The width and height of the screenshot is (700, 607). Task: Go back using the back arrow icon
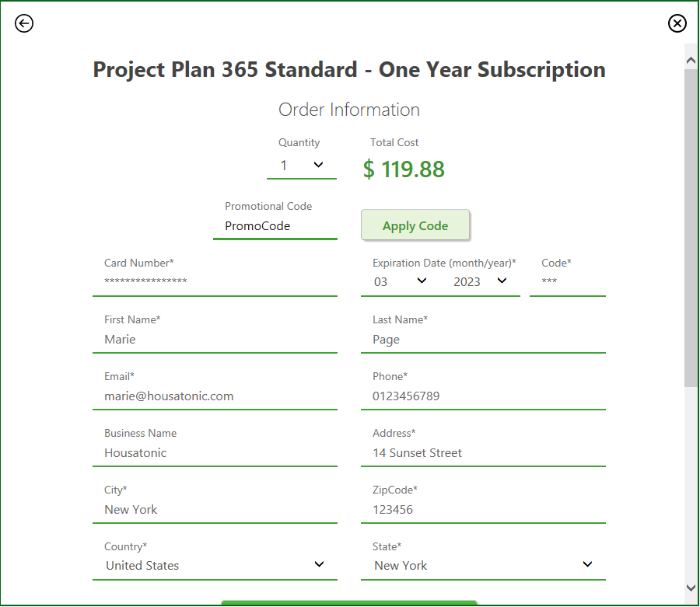point(23,23)
